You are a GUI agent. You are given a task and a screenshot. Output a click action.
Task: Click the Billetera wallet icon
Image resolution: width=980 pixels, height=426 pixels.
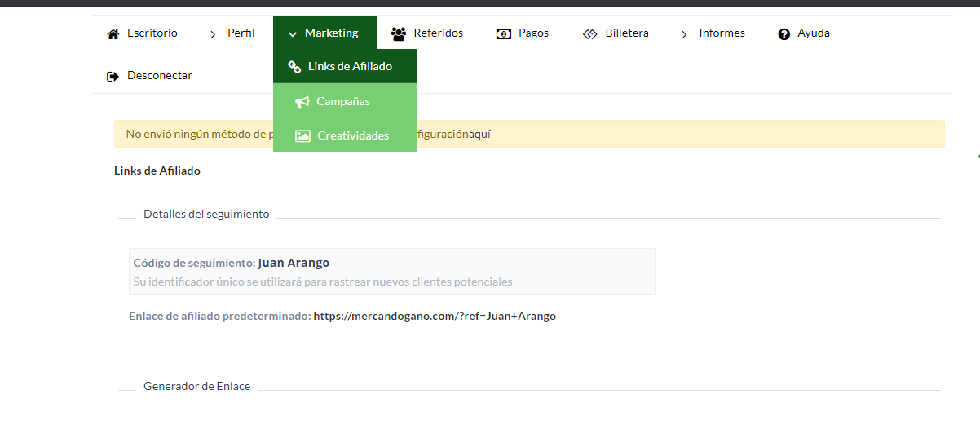(590, 34)
